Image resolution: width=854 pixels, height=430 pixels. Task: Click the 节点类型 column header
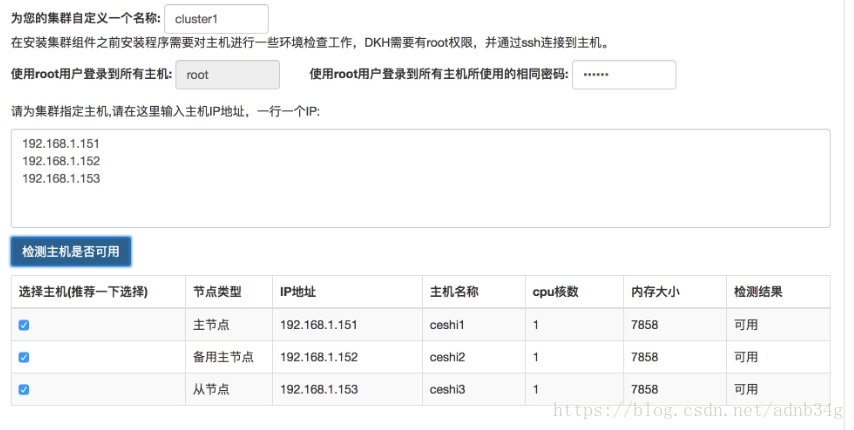click(x=217, y=292)
